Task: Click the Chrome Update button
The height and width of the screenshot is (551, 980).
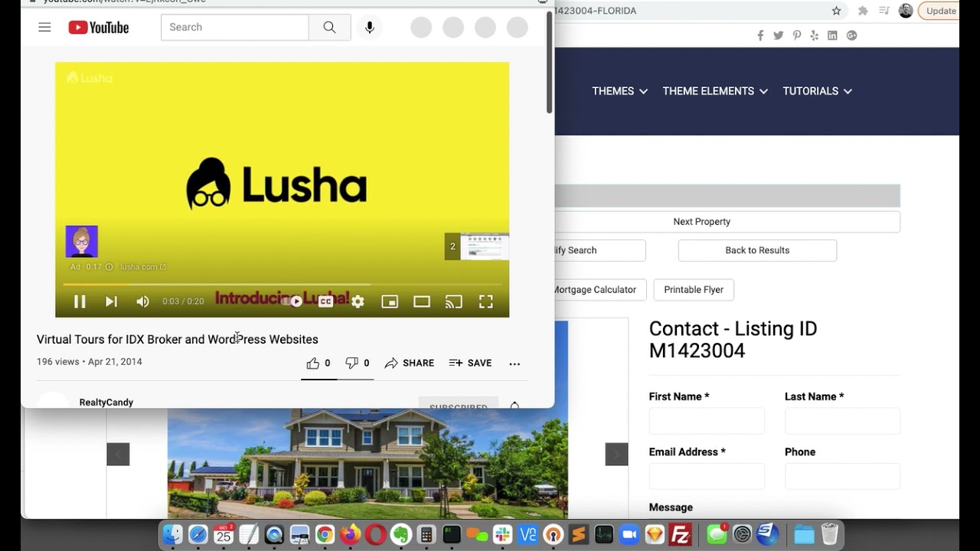Action: 939,11
